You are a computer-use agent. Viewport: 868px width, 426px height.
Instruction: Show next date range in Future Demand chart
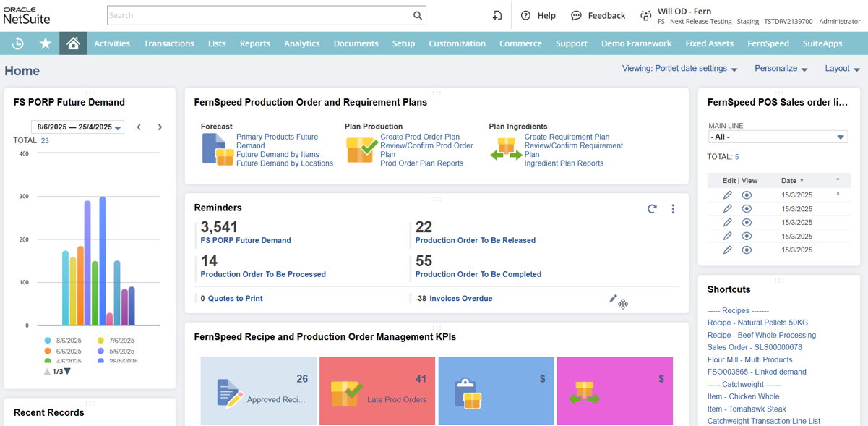pyautogui.click(x=160, y=127)
